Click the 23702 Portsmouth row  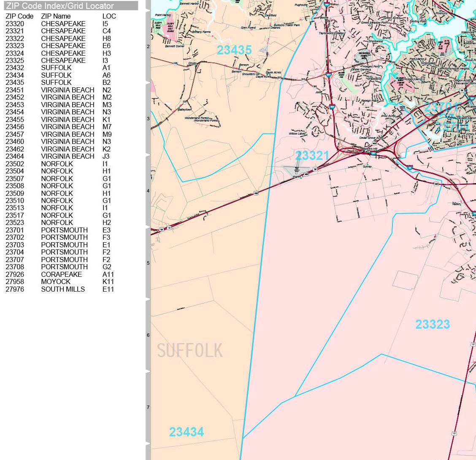click(61, 237)
